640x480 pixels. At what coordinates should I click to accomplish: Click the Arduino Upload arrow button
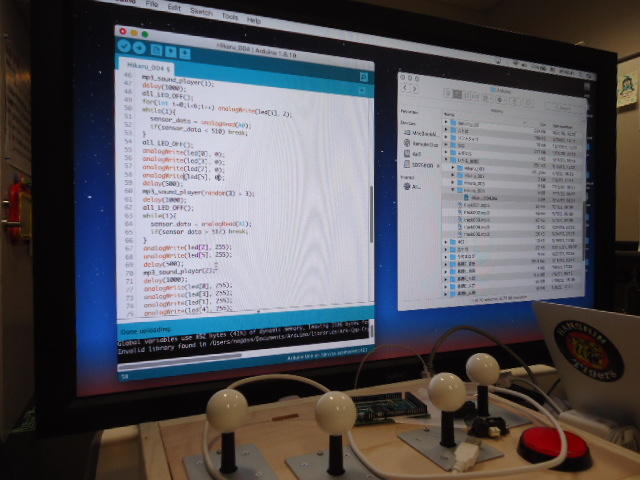click(x=139, y=48)
